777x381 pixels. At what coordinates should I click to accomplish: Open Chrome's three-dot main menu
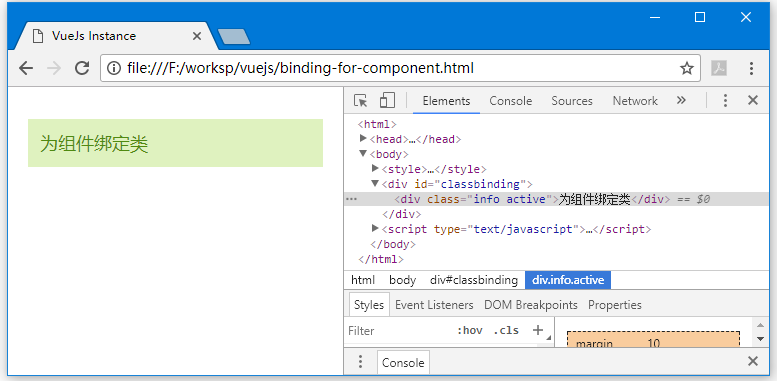tap(752, 68)
